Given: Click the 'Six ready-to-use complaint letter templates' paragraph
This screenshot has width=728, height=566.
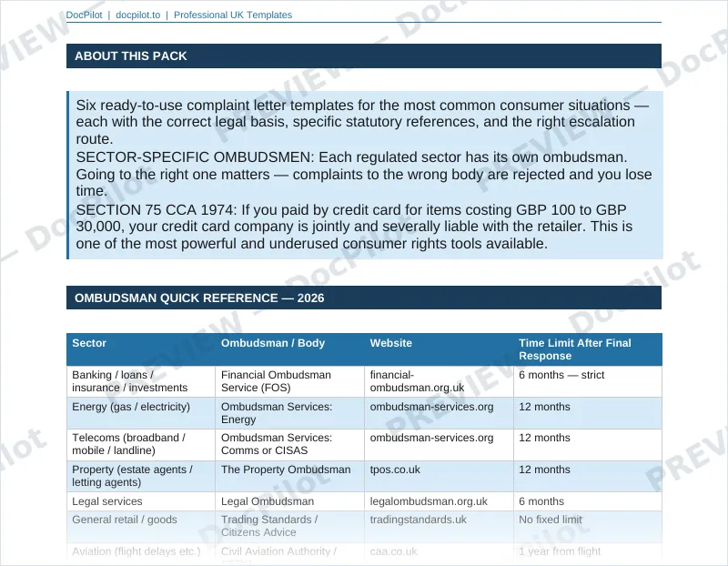Looking at the screenshot, I should tap(362, 122).
